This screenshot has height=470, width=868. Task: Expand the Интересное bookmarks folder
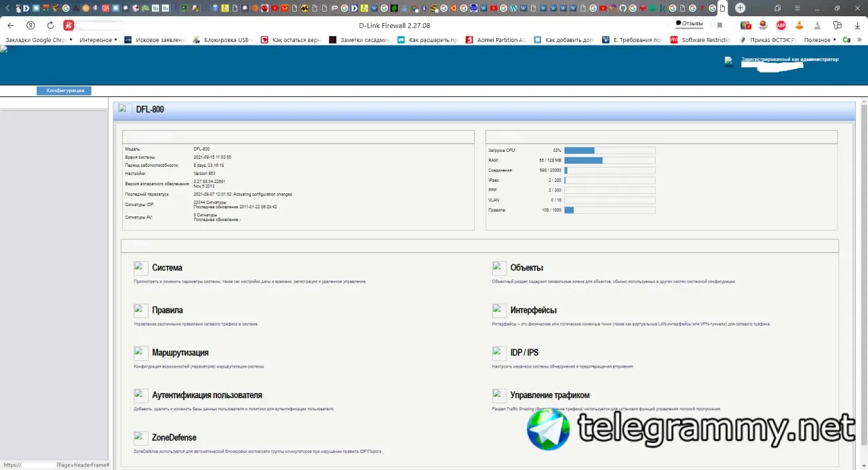98,40
